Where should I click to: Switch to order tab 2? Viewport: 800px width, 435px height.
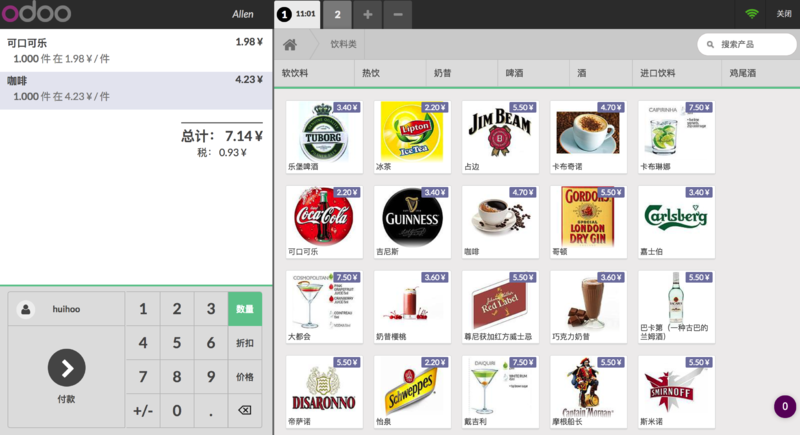click(x=337, y=14)
